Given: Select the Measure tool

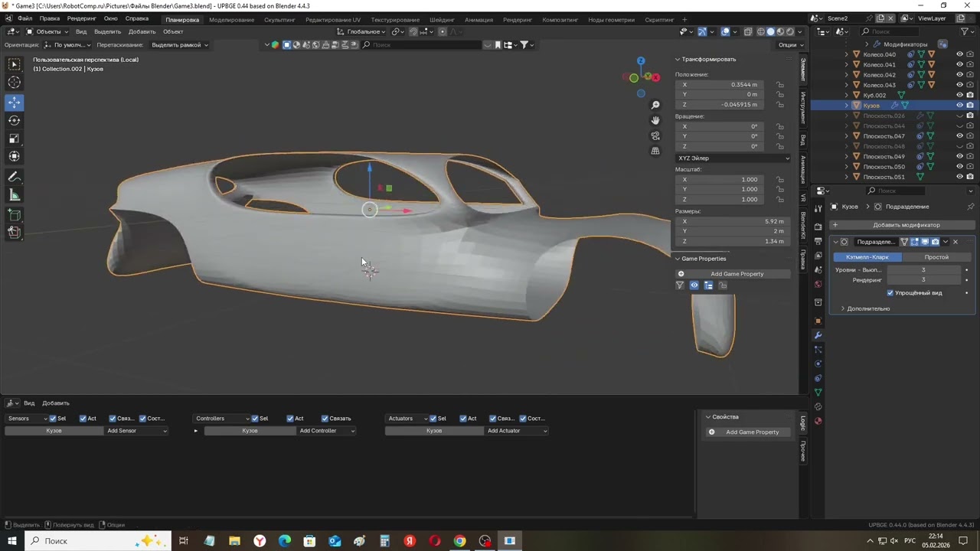Looking at the screenshot, I should [x=15, y=195].
